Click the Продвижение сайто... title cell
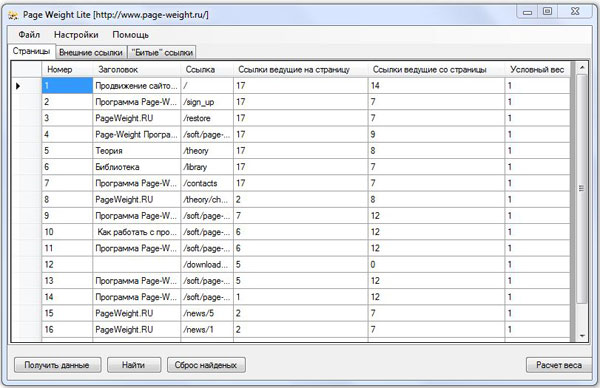 (x=136, y=86)
